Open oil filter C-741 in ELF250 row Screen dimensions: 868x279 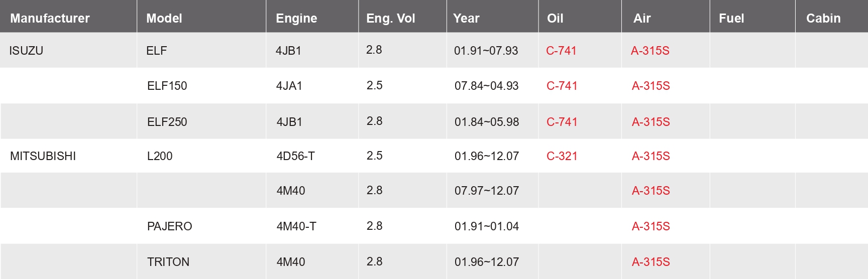562,122
